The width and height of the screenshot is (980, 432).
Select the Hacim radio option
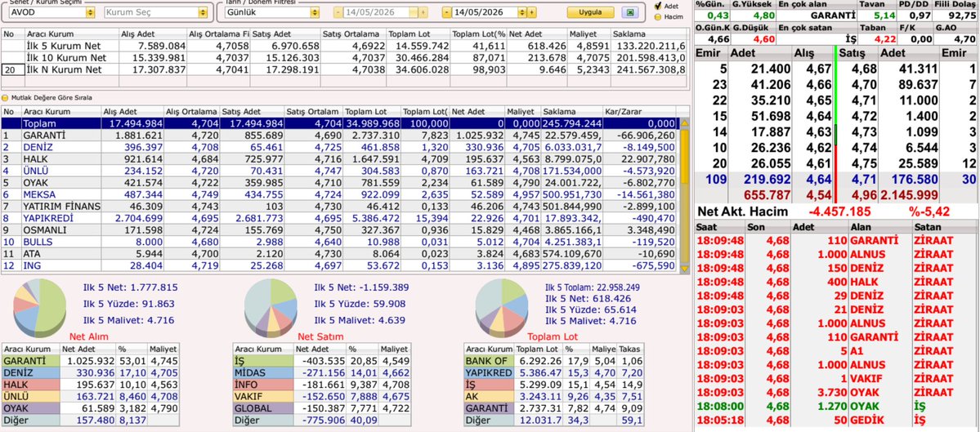657,17
